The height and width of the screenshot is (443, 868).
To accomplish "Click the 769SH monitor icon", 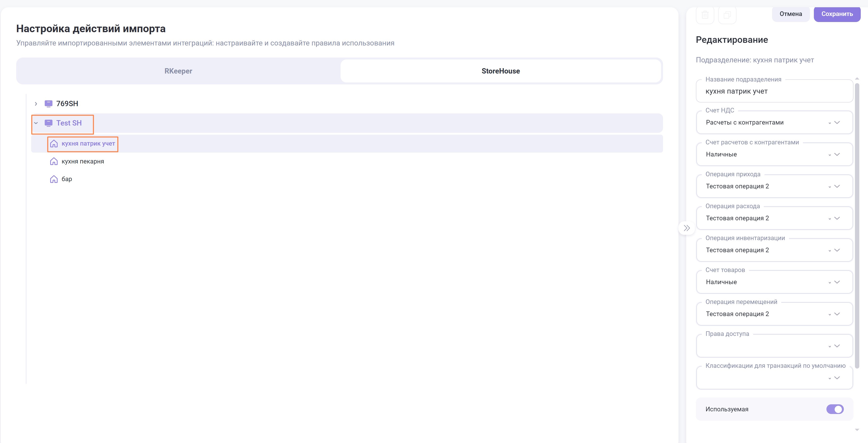I will coord(49,103).
